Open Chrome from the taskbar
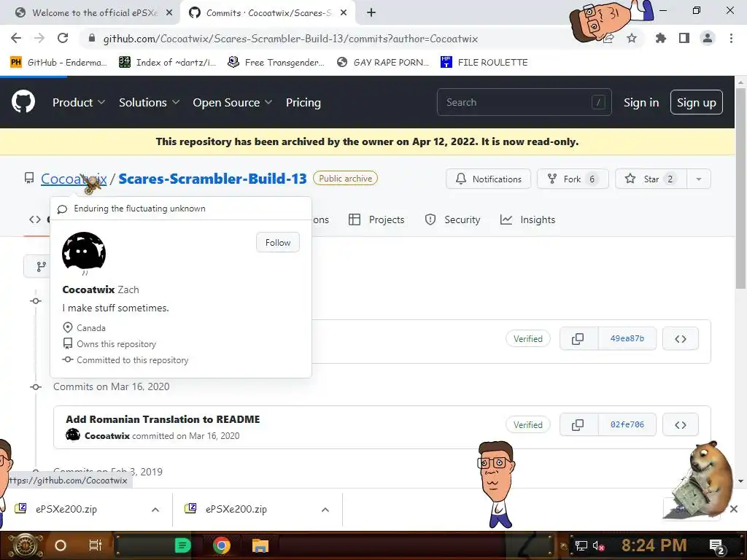This screenshot has height=560, width=747. coord(222,545)
